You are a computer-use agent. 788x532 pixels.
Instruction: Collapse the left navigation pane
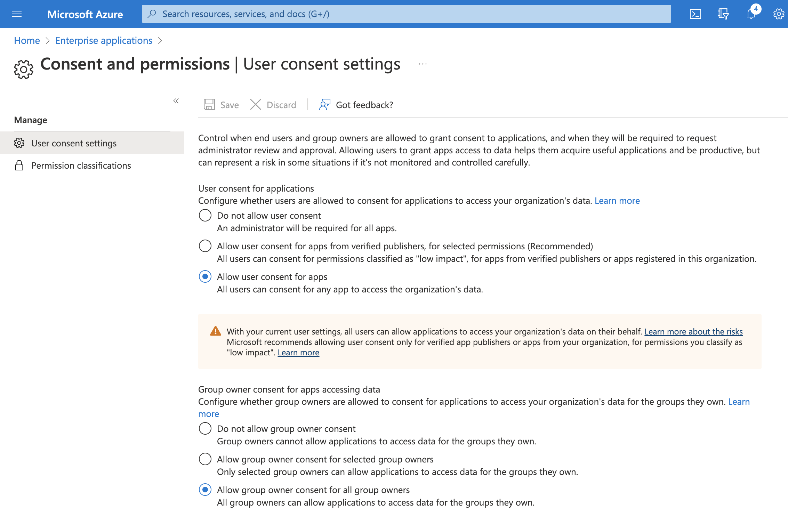(176, 101)
